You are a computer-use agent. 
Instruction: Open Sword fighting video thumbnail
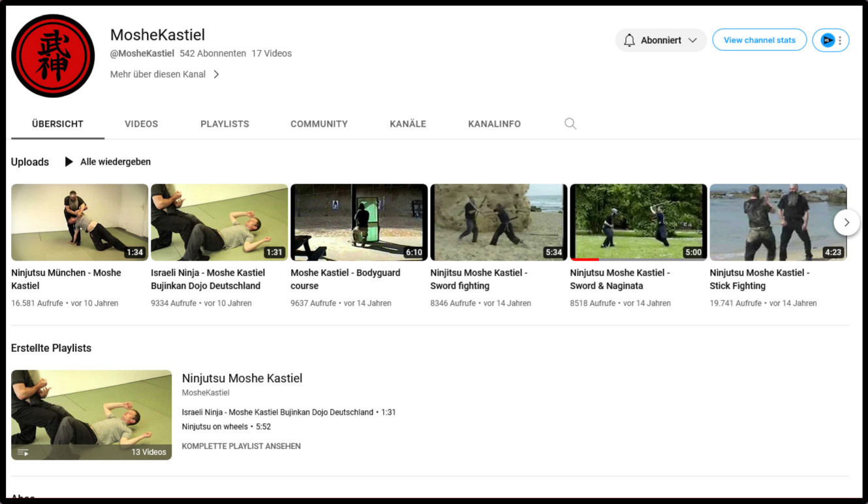point(499,223)
